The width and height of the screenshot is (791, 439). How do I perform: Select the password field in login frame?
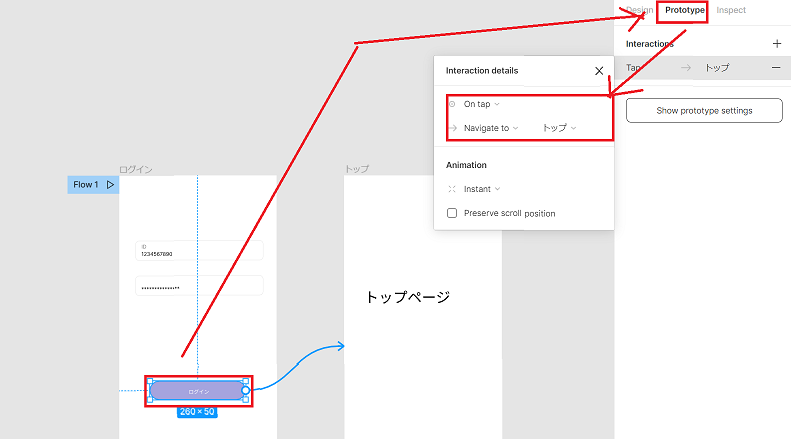[x=199, y=286]
